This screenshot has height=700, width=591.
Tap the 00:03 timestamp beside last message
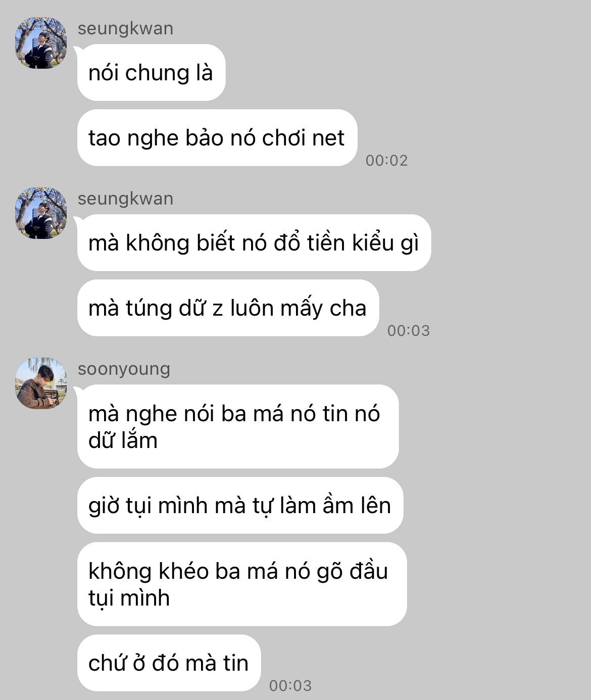(290, 686)
